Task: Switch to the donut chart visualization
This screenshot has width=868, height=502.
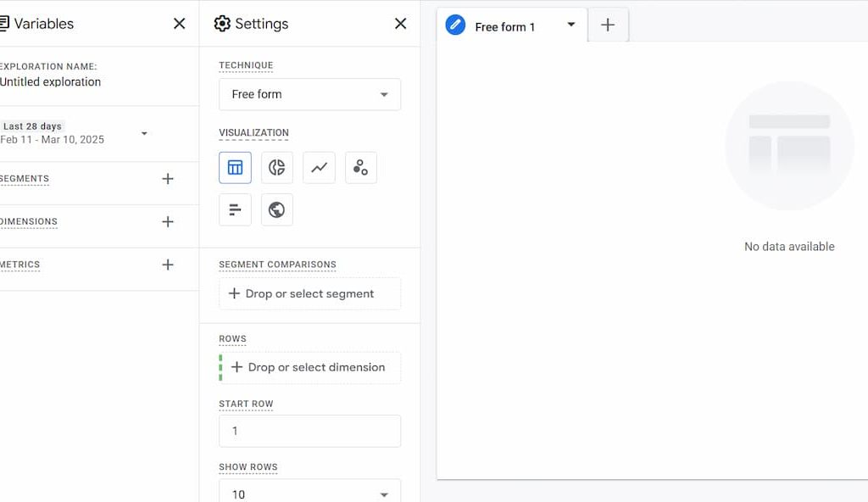Action: tap(276, 167)
